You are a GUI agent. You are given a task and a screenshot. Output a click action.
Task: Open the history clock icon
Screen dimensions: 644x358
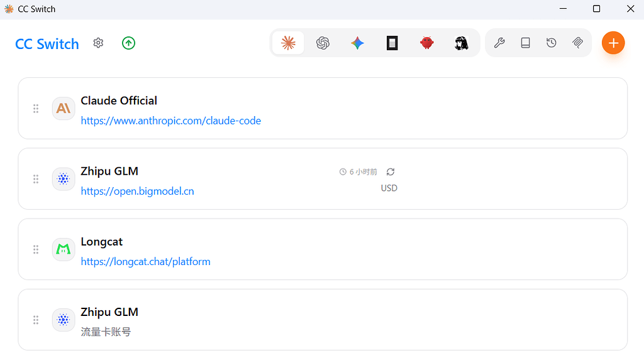(551, 43)
